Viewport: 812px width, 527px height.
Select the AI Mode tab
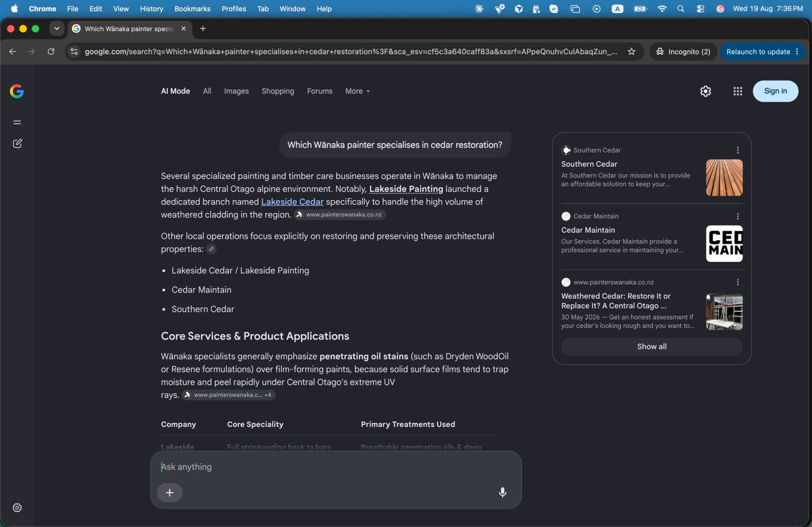[175, 91]
